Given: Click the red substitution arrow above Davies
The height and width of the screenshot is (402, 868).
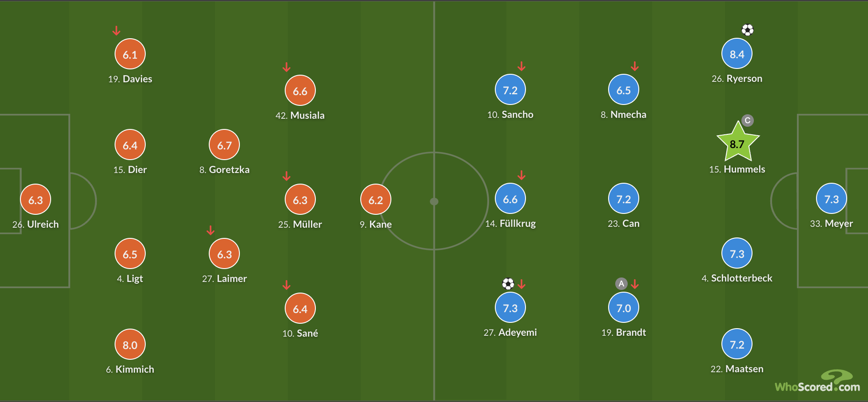Looking at the screenshot, I should (116, 30).
